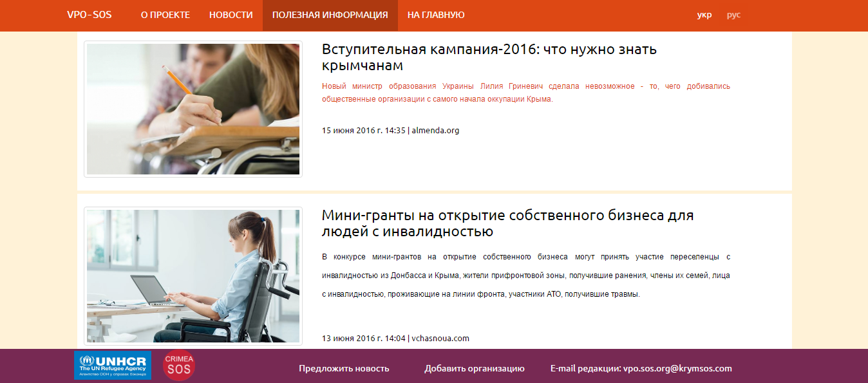Open the О ПРОЕКТЕ menu item
868x383 pixels.
coord(165,15)
